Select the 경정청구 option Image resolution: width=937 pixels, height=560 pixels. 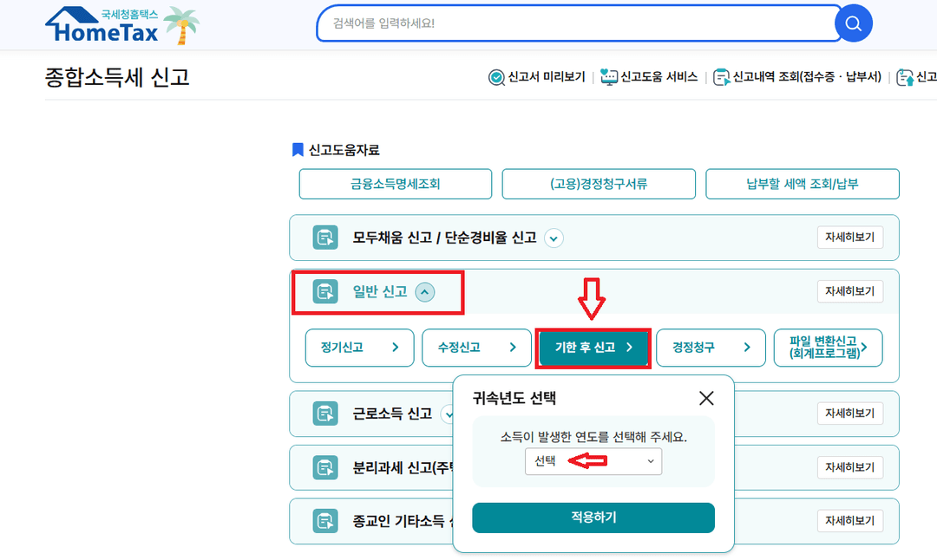(711, 348)
